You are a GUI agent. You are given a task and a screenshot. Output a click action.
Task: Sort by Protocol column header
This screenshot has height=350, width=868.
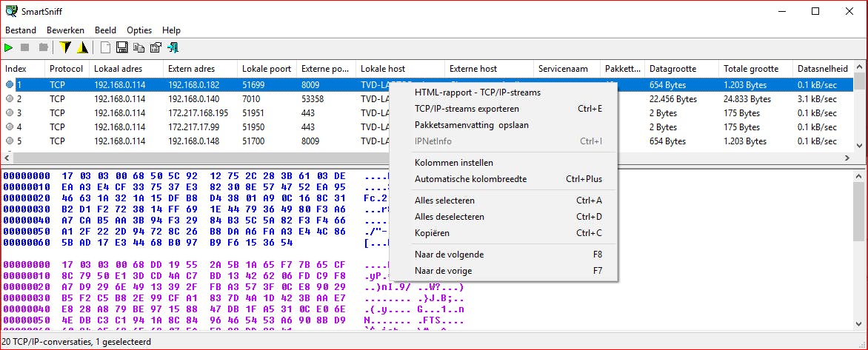[66, 69]
